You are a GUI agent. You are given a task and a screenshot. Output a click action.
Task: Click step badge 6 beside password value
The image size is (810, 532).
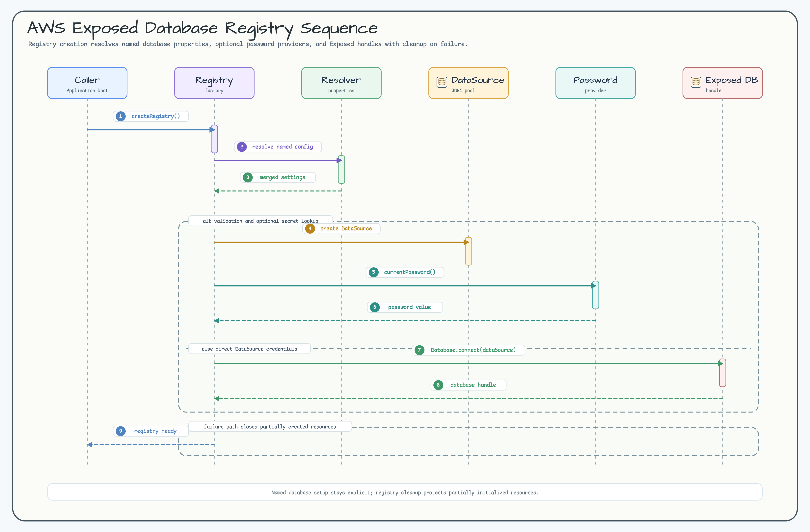click(x=375, y=307)
